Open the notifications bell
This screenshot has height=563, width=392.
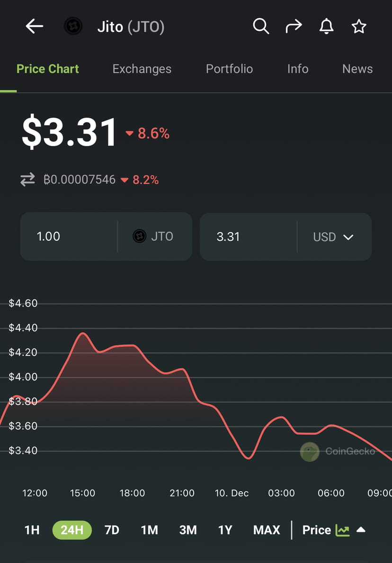[326, 27]
